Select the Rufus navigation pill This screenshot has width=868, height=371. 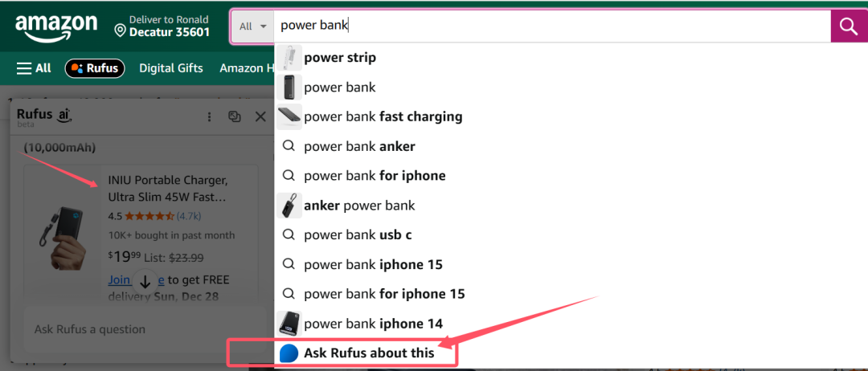pos(95,68)
